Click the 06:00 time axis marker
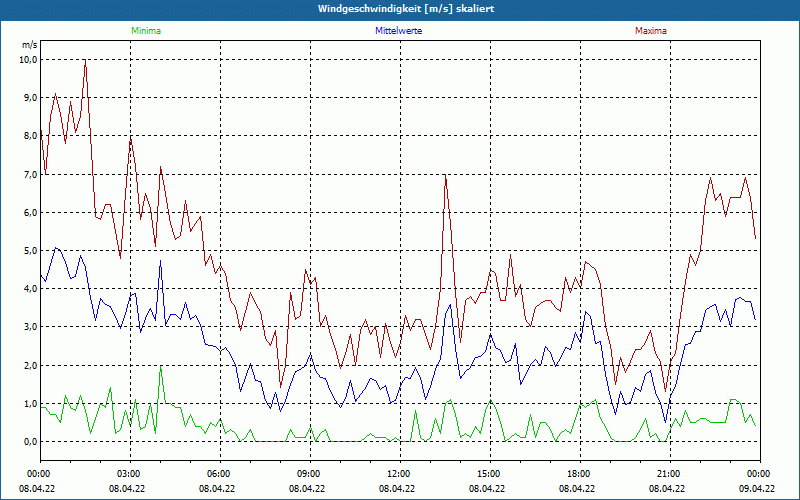Screen dimensions: 800x500 218,473
